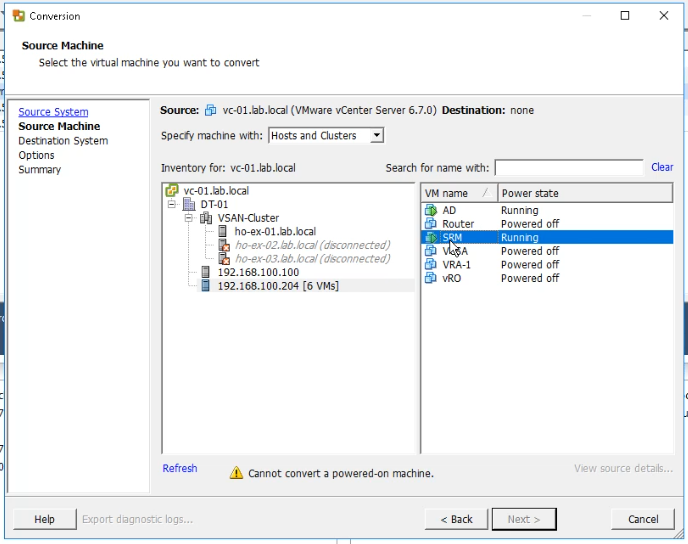Click the VSAN-Cluster cluster icon
This screenshot has height=544, width=688.
[206, 218]
